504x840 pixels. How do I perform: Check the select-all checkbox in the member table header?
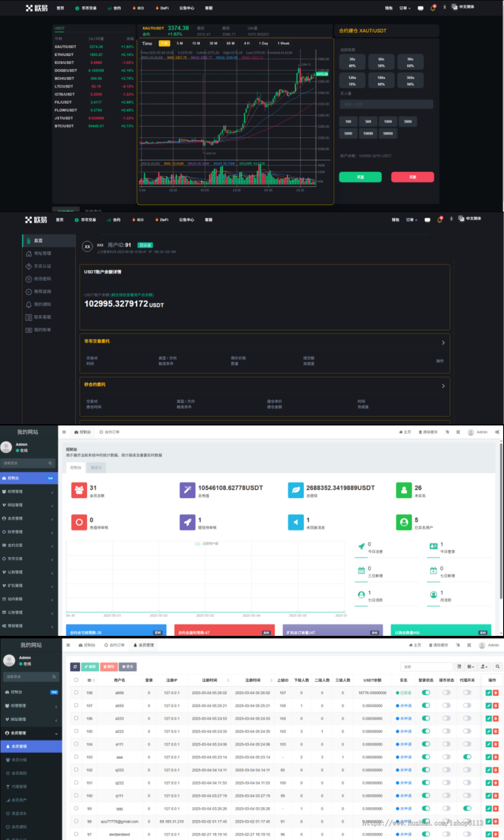76,680
